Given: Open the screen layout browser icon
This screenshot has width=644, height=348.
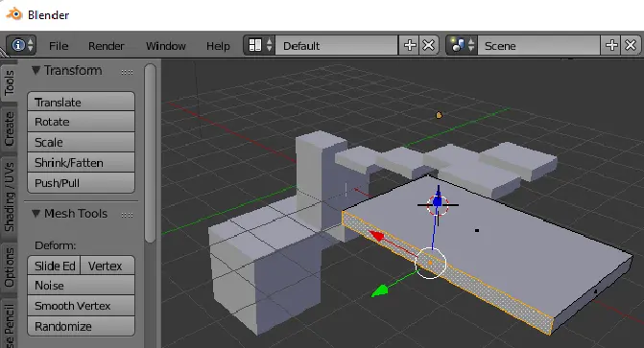Looking at the screenshot, I should 259,45.
